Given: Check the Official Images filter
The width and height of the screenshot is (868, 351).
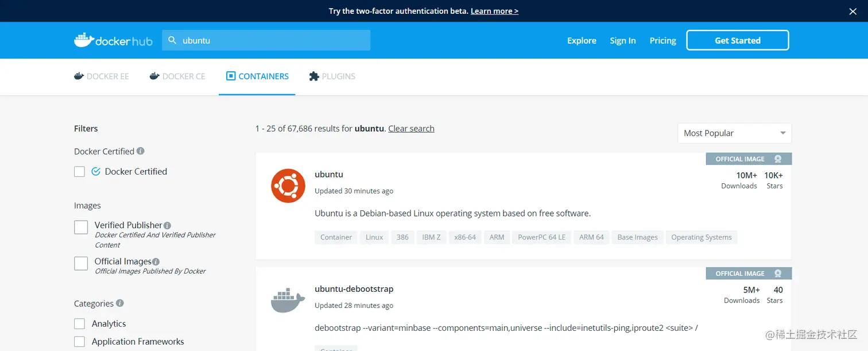Looking at the screenshot, I should point(81,263).
